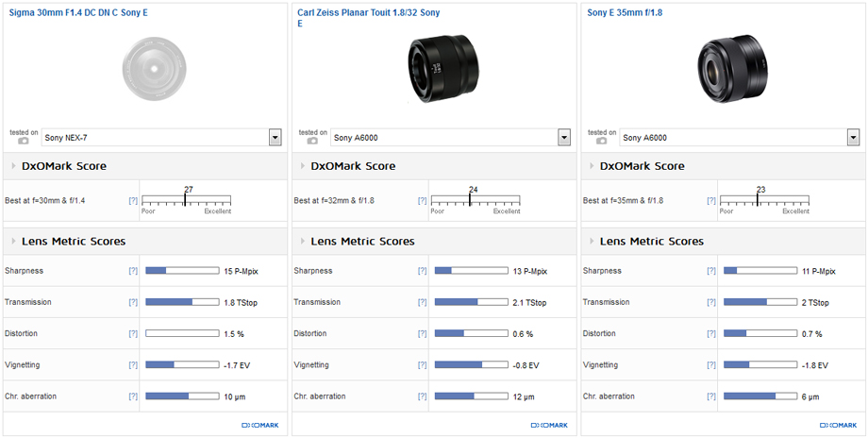Collapse Sony E 35mm DxOMark Score section

[x=591, y=166]
